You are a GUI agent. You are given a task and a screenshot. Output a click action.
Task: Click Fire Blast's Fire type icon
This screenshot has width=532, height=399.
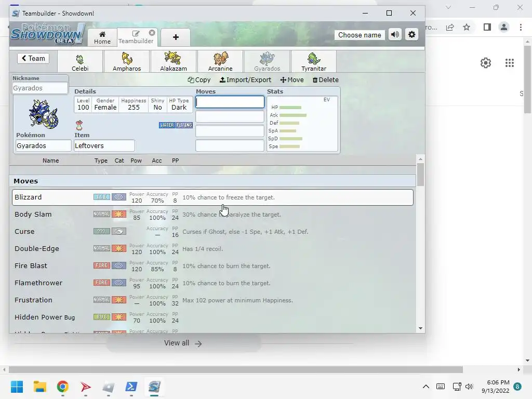(x=102, y=265)
